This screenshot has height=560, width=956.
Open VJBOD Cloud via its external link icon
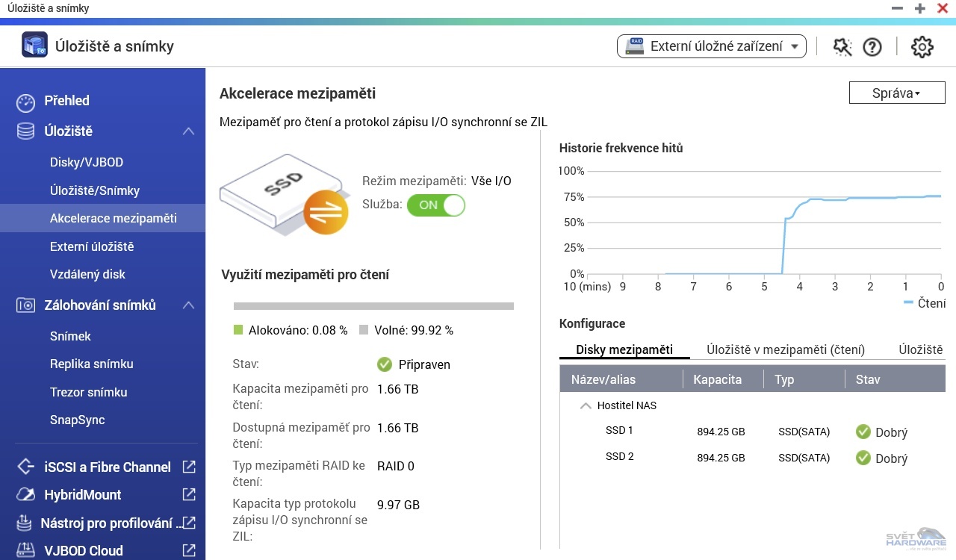[x=189, y=550]
